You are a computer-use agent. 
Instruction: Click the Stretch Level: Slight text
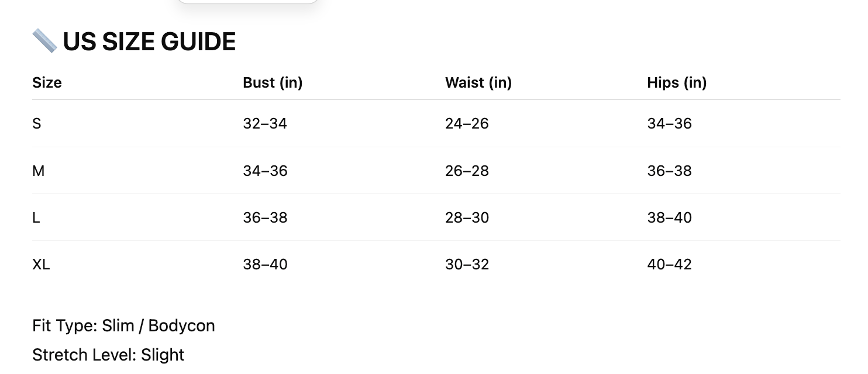pyautogui.click(x=108, y=355)
